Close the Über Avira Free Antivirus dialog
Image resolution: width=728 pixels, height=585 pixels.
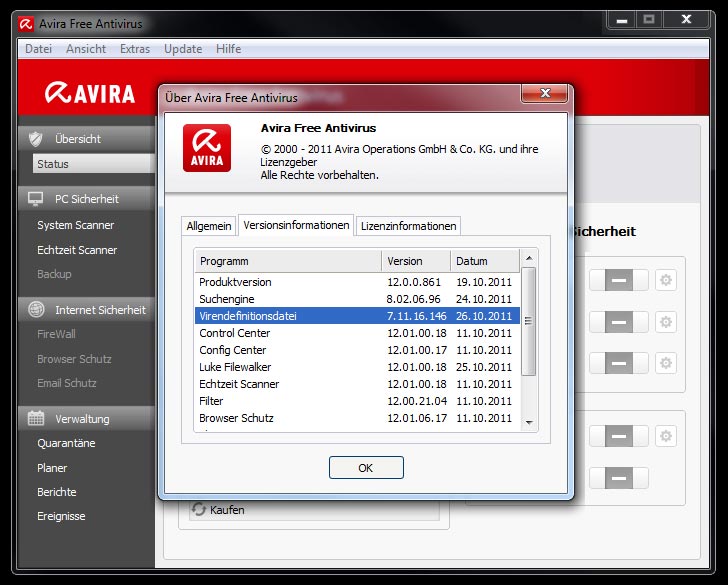(545, 93)
